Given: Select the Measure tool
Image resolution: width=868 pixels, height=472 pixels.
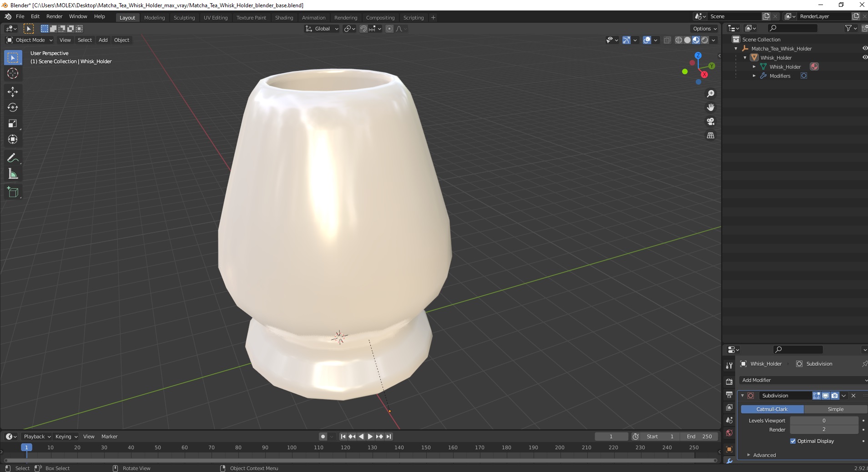Looking at the screenshot, I should [13, 174].
